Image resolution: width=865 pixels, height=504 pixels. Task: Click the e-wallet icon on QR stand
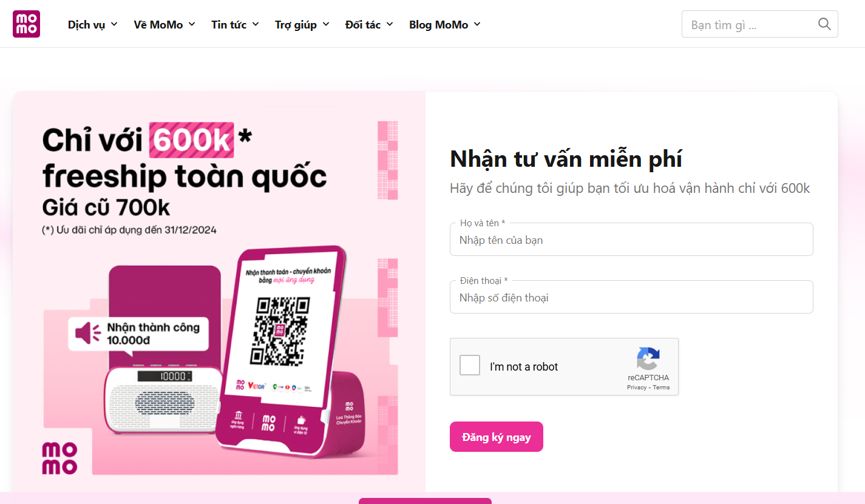301,420
